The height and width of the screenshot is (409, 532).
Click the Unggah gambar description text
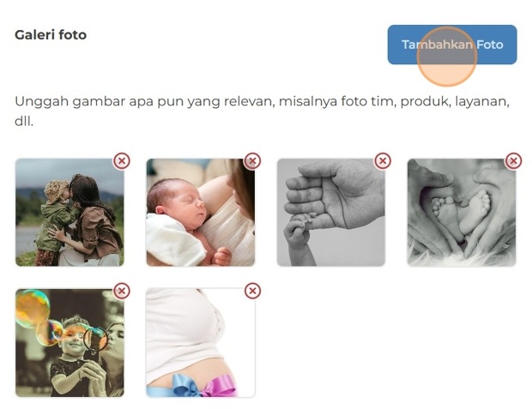(x=262, y=111)
